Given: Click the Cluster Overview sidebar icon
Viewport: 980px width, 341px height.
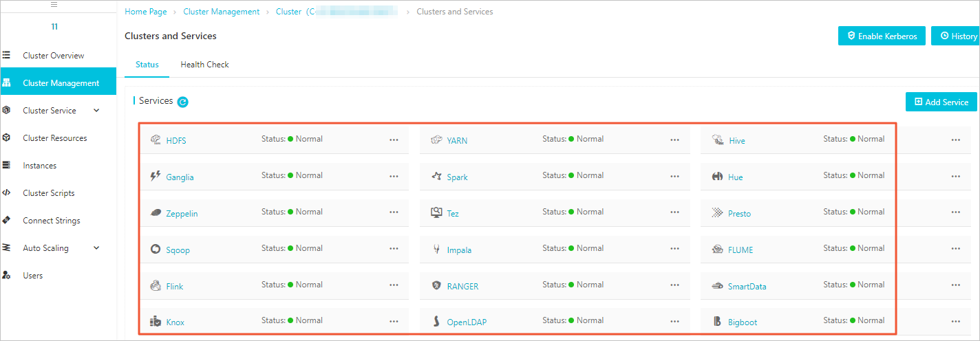Looking at the screenshot, I should coord(7,56).
